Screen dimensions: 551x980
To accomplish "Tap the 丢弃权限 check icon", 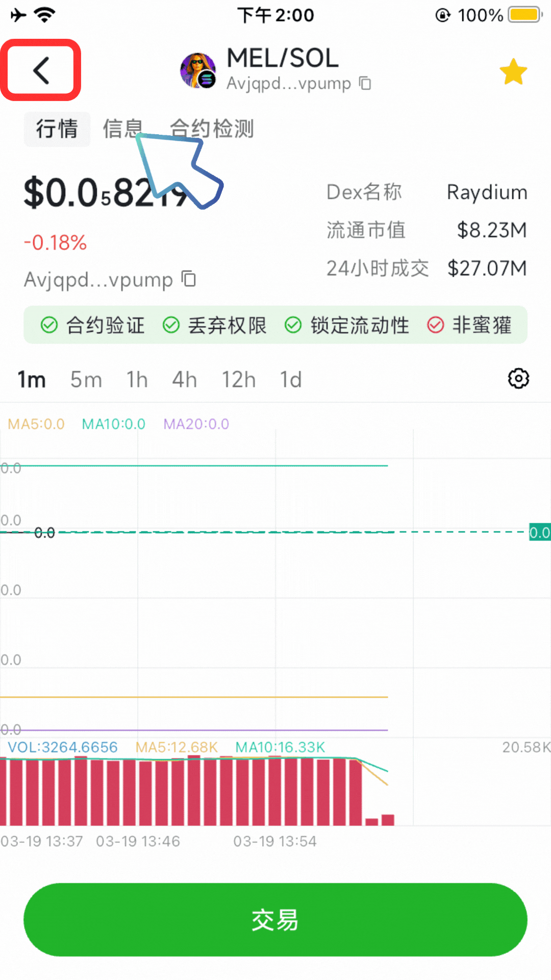I will 171,325.
